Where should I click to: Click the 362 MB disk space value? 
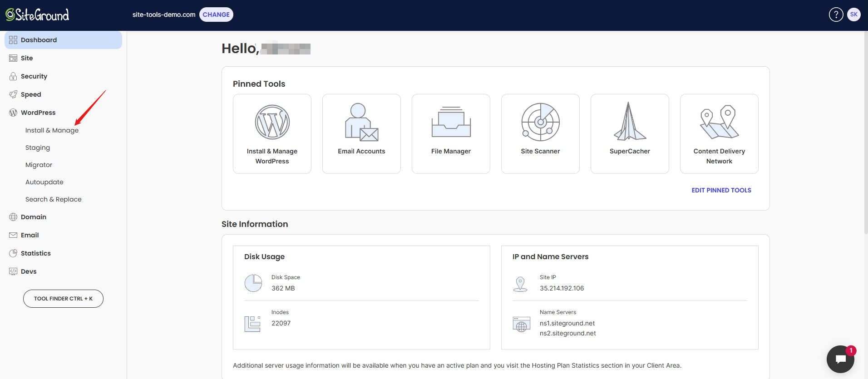[283, 288]
